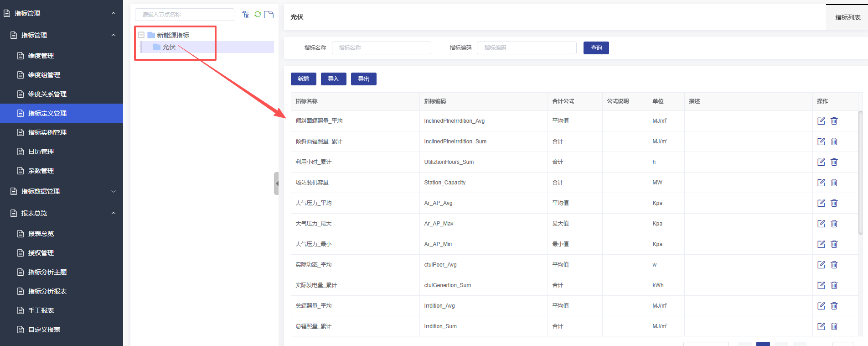The image size is (868, 346).
Task: Open 指标实例管理 menu item
Action: tap(47, 132)
